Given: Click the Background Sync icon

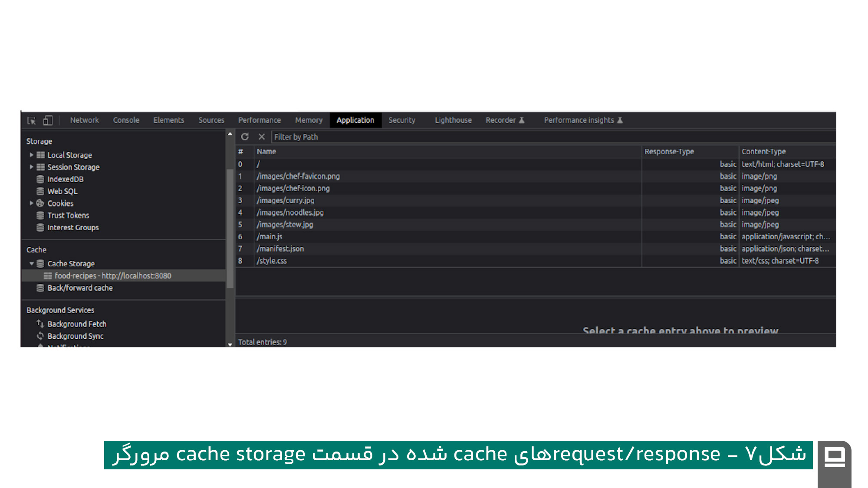Looking at the screenshot, I should (x=39, y=336).
